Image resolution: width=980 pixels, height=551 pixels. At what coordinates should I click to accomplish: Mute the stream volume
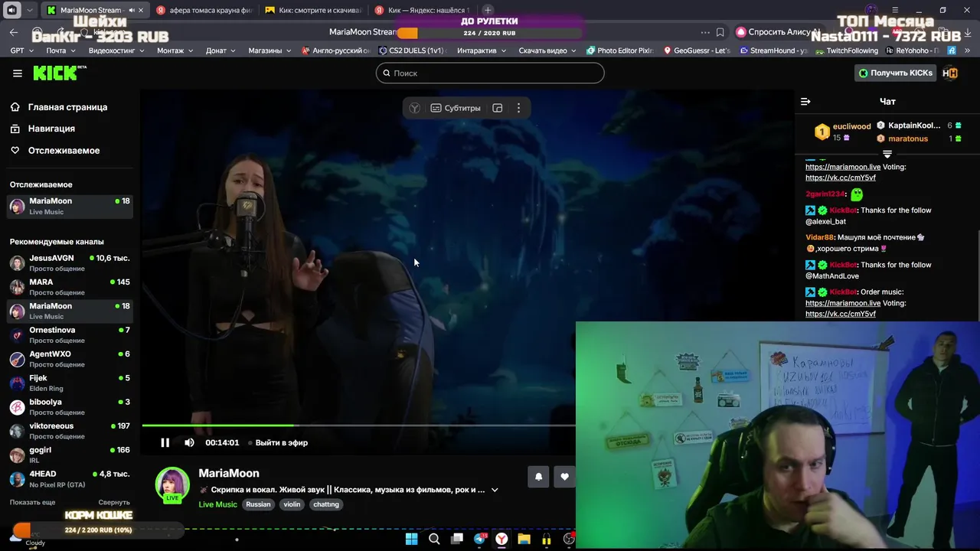tap(189, 442)
